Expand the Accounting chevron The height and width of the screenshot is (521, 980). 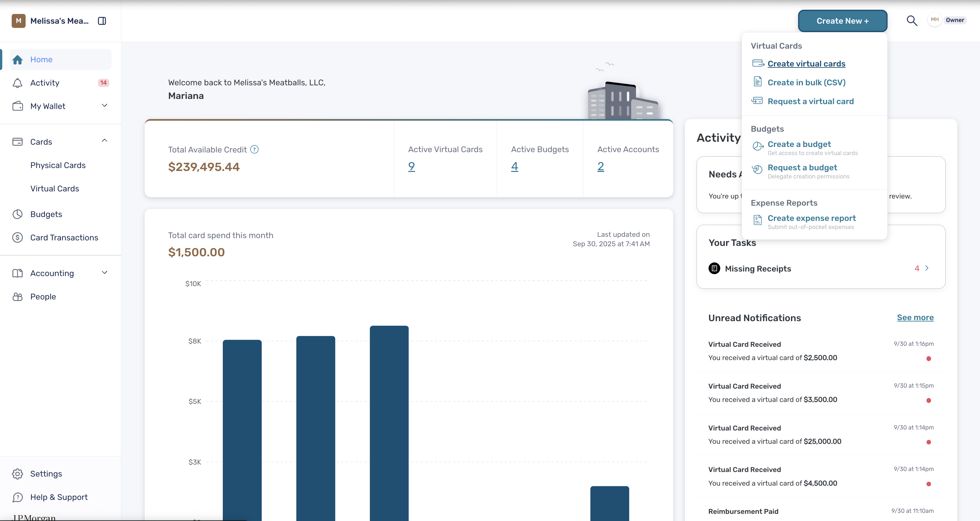(x=105, y=273)
